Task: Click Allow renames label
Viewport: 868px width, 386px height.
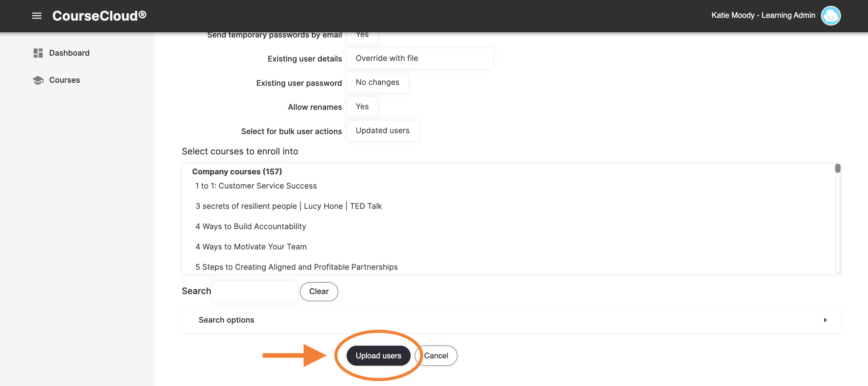Action: (x=315, y=107)
